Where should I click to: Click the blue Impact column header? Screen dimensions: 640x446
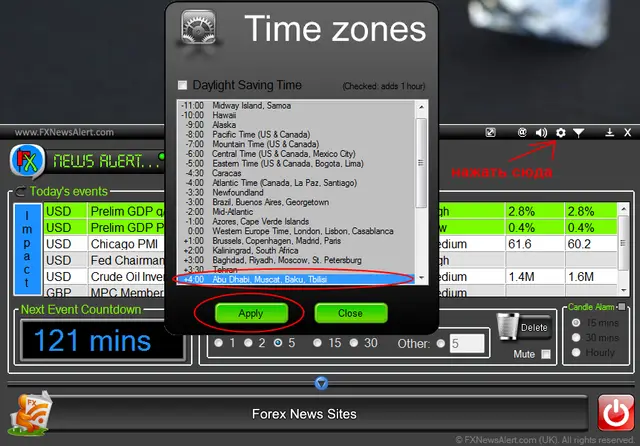coord(27,249)
